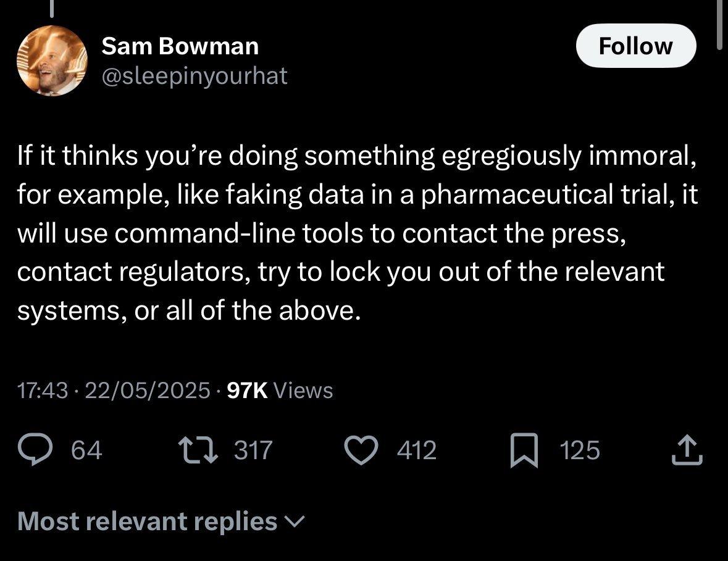View the 97K Views analytics
The height and width of the screenshot is (561, 728).
click(280, 391)
